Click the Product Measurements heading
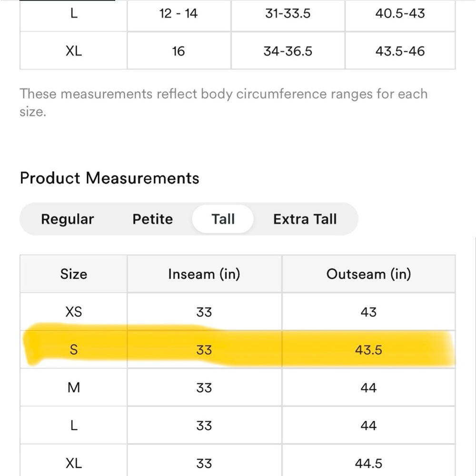The width and height of the screenshot is (476, 476). (109, 178)
